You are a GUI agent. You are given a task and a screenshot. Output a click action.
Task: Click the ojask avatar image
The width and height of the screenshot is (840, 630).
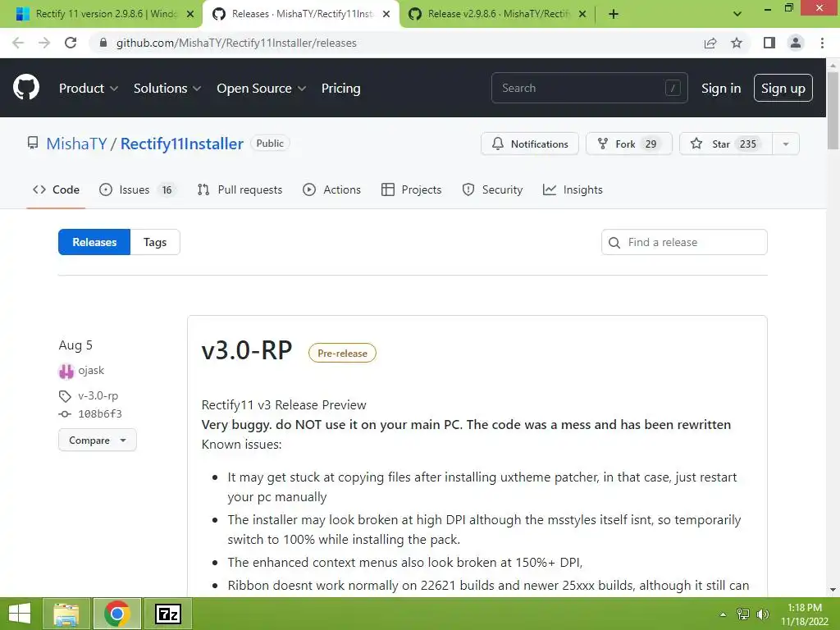coord(66,371)
